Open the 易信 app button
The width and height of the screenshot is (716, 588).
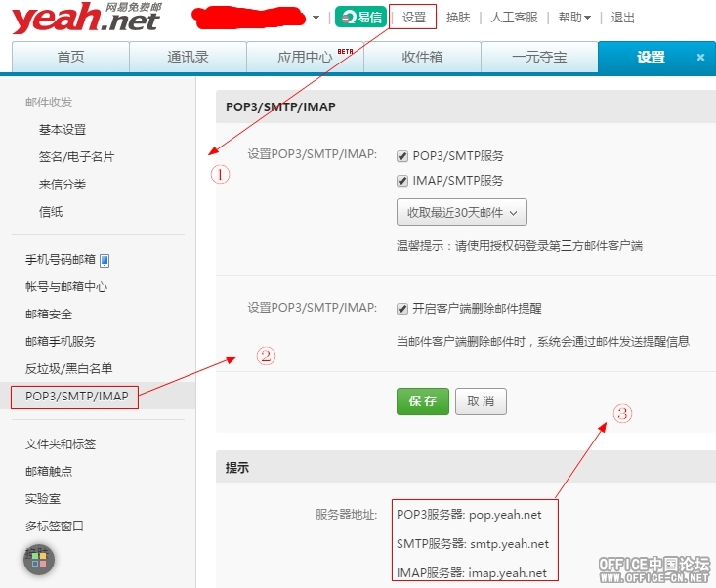point(360,17)
